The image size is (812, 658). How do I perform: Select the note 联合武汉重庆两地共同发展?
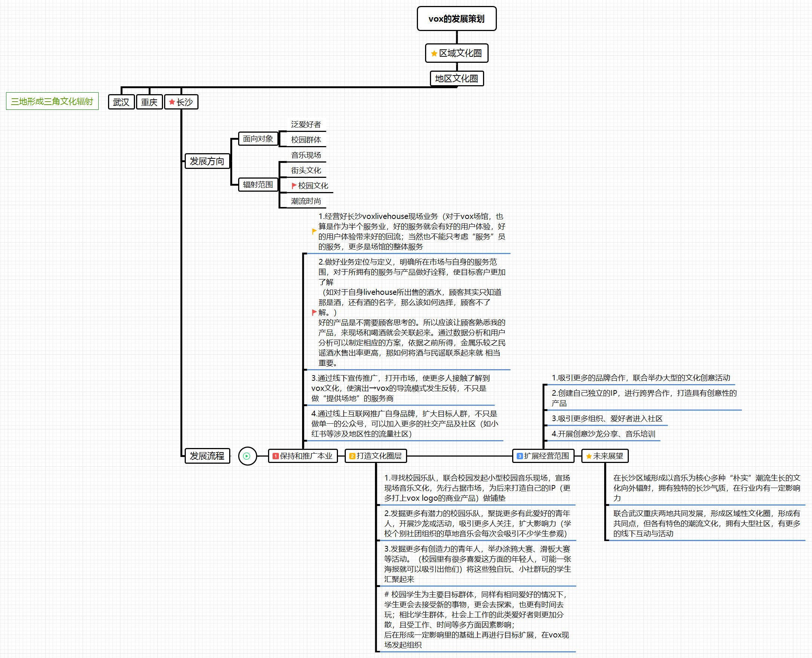[707, 523]
